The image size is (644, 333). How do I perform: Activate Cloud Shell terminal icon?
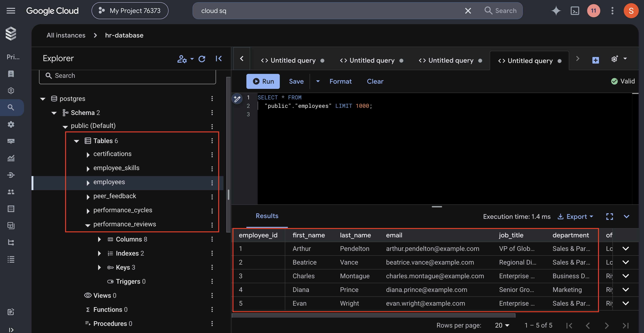pos(575,11)
